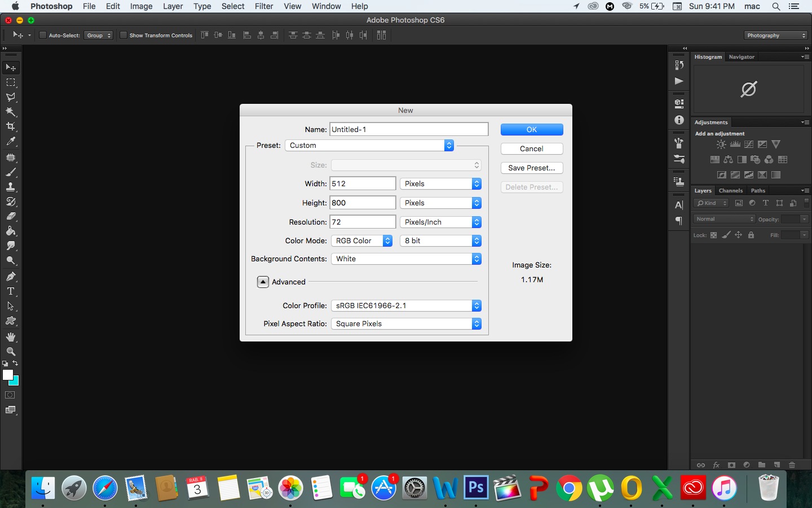The height and width of the screenshot is (508, 812).
Task: Select the Rectangular Marquee tool
Action: [11, 82]
